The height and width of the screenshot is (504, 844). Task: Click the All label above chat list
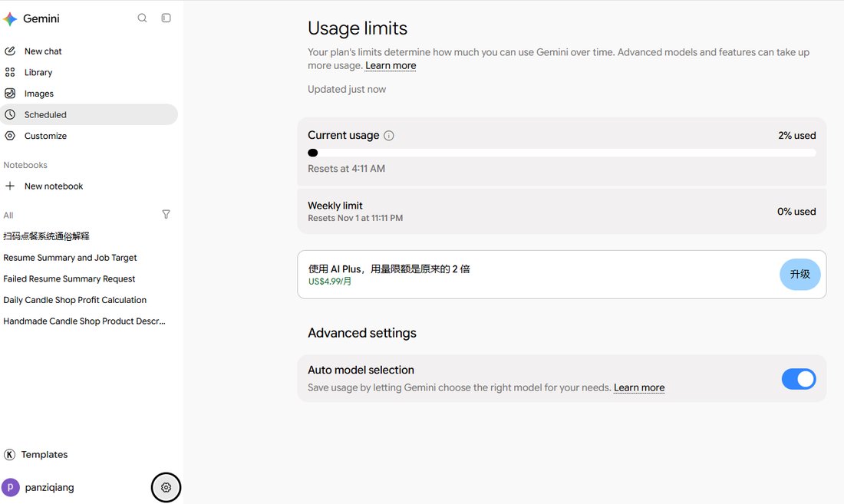coord(8,215)
